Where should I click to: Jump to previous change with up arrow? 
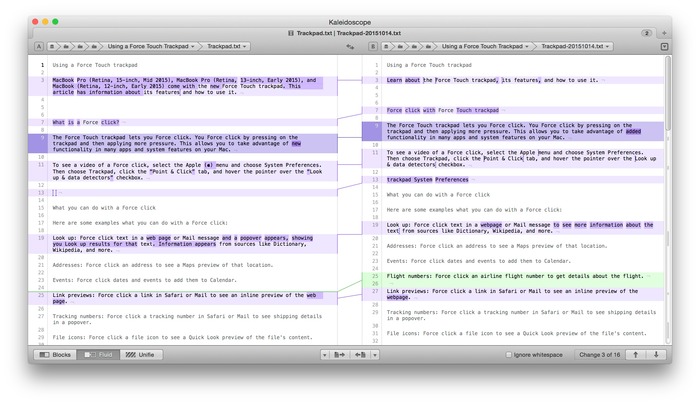pos(635,355)
